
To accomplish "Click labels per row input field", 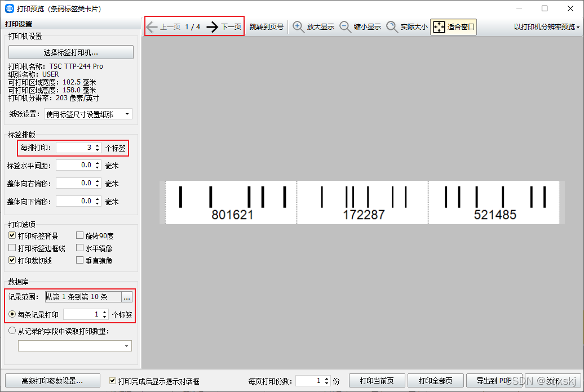I will [75, 148].
